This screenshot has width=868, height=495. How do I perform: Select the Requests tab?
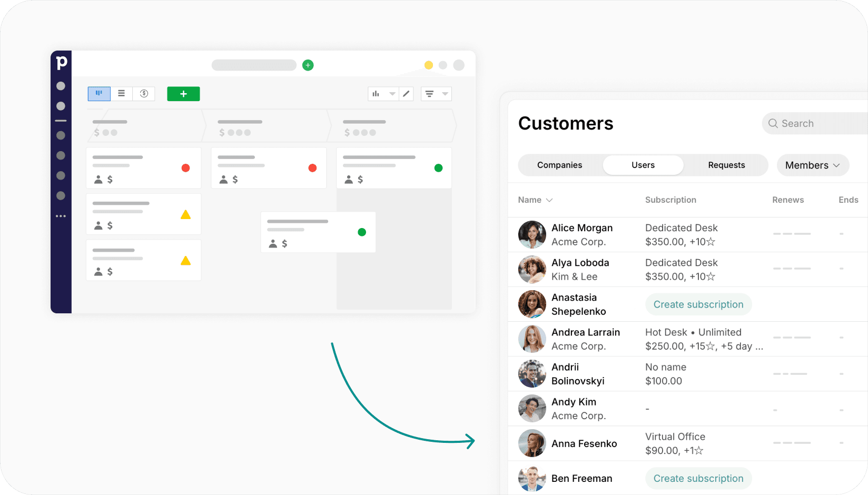pyautogui.click(x=726, y=165)
